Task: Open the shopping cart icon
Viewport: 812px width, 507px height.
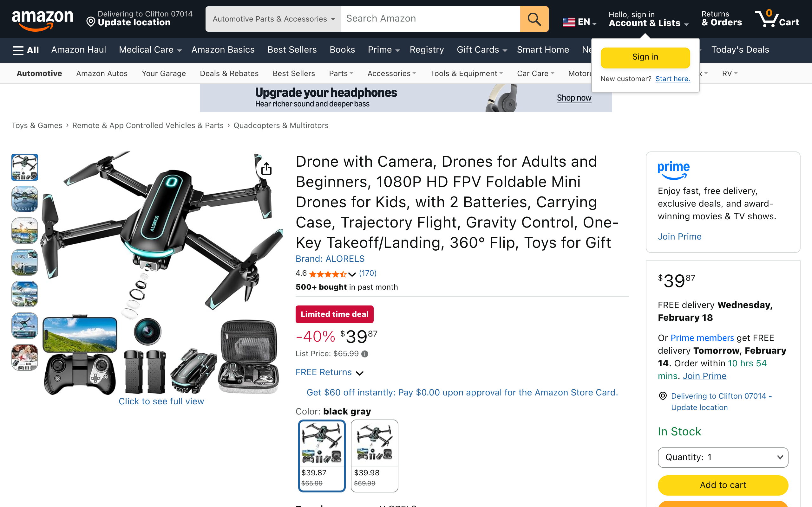Action: click(x=776, y=19)
